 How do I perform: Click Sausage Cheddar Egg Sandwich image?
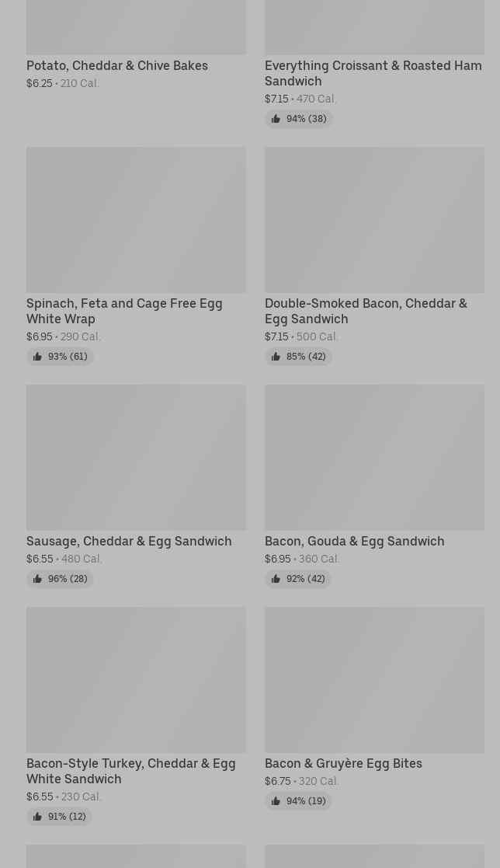click(x=136, y=458)
